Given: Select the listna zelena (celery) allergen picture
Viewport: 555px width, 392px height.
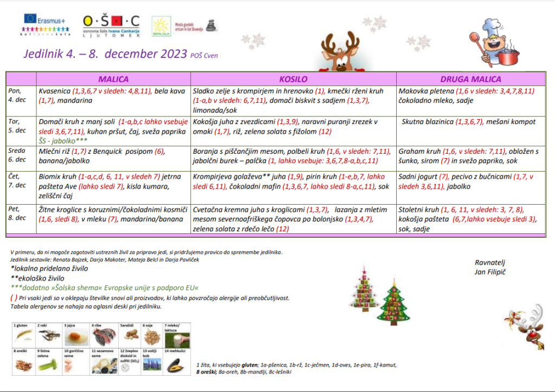Looking at the screenshot, I should (x=49, y=362).
